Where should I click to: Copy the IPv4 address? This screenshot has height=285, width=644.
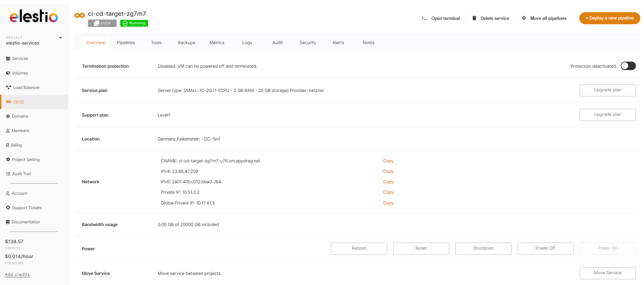tap(388, 171)
